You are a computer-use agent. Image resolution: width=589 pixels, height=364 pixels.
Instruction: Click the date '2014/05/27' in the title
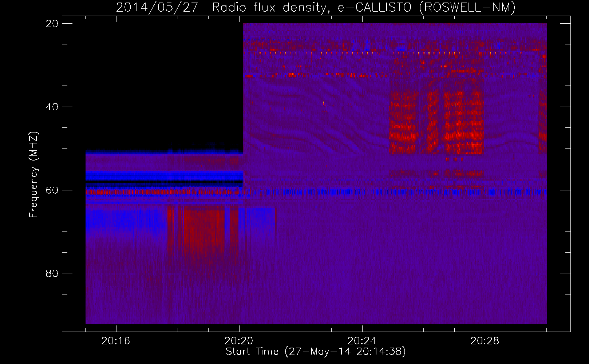click(157, 8)
